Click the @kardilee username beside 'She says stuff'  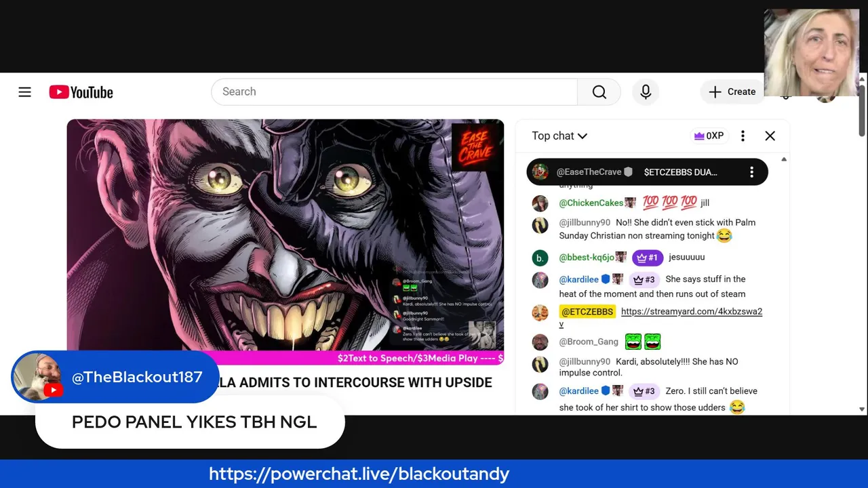pos(578,279)
